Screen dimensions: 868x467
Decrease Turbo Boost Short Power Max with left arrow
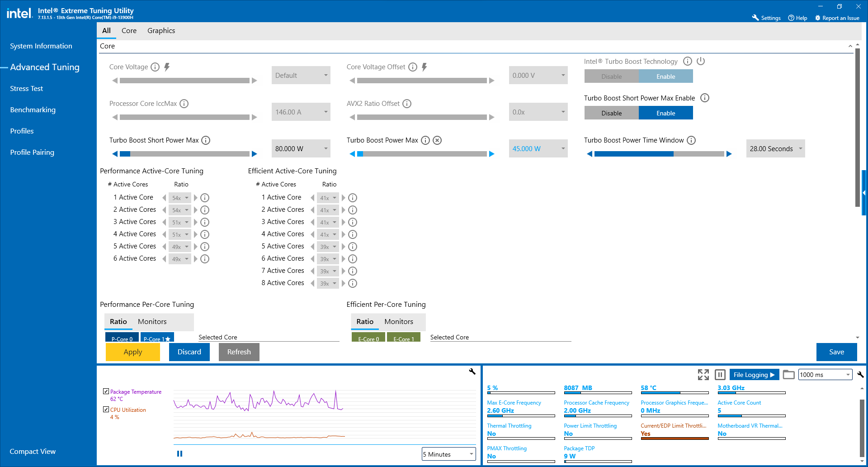pos(115,154)
